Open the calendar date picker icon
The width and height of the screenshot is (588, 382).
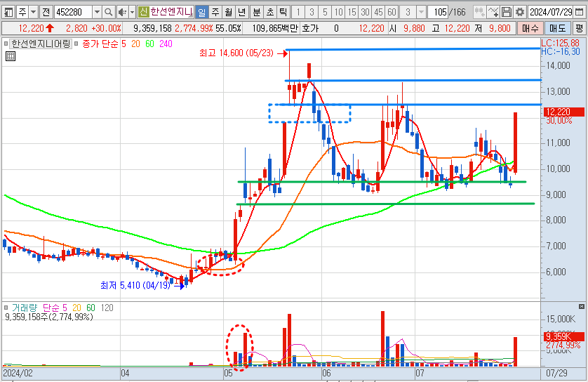point(580,13)
